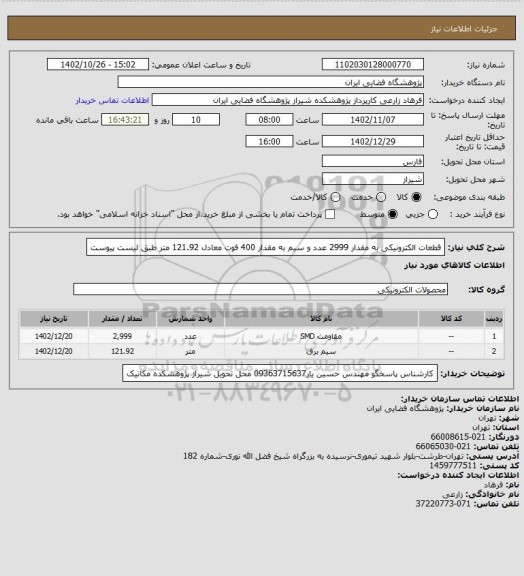Click the delivery city field شیراز
Viewport: 524px width, 576px height.
tap(373, 179)
